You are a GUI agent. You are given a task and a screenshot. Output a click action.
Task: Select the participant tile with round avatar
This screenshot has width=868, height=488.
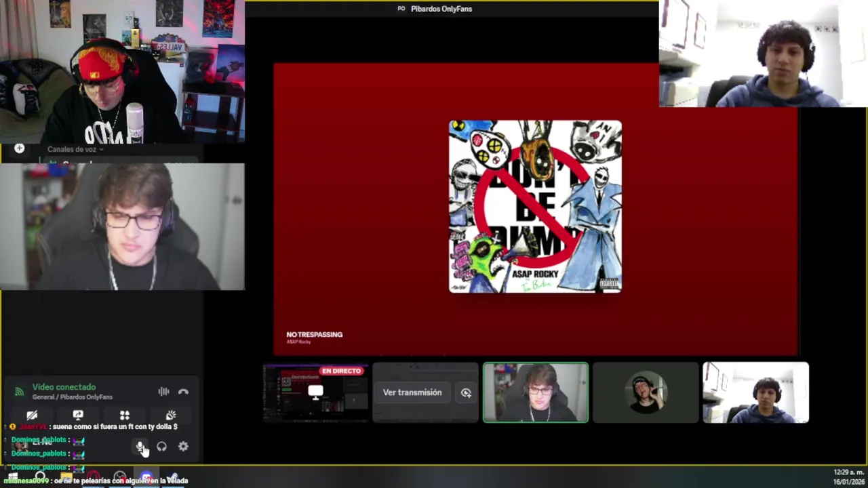[x=646, y=392]
